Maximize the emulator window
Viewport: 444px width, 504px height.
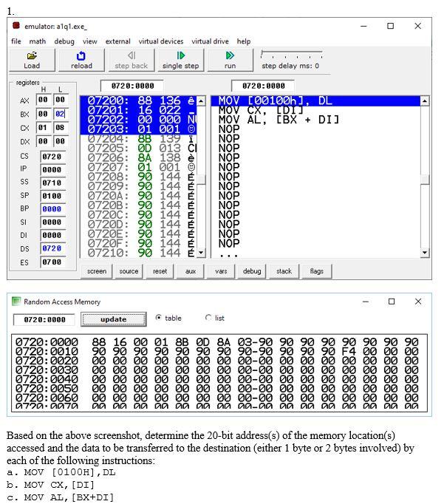[390, 26]
